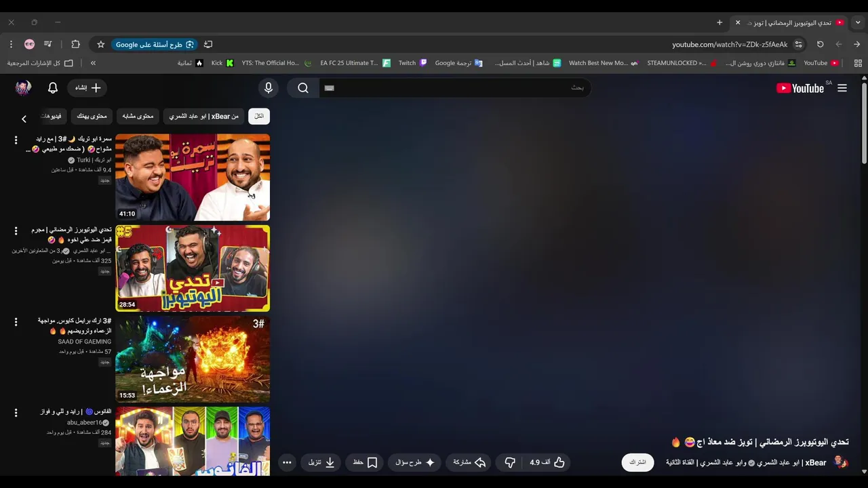This screenshot has width=868, height=488.
Task: Open the xBear channel avatar
Action: point(841,462)
